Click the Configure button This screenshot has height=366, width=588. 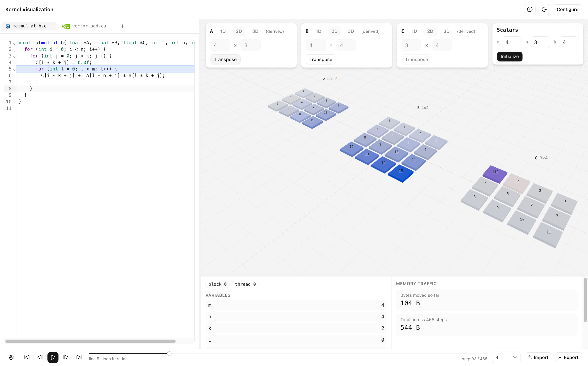point(567,9)
